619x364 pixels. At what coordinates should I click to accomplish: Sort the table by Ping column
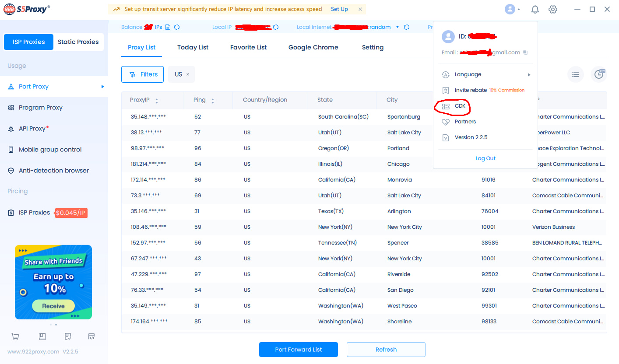coord(213,100)
